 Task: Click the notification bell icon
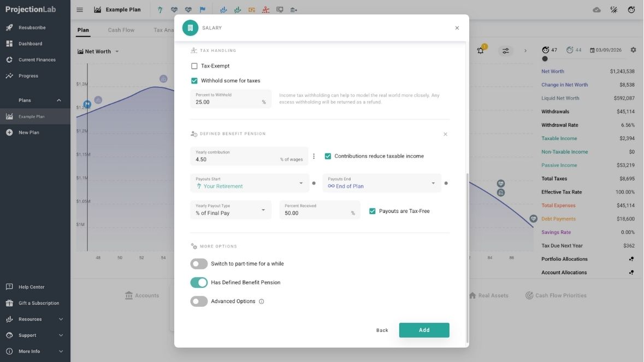[x=480, y=51]
